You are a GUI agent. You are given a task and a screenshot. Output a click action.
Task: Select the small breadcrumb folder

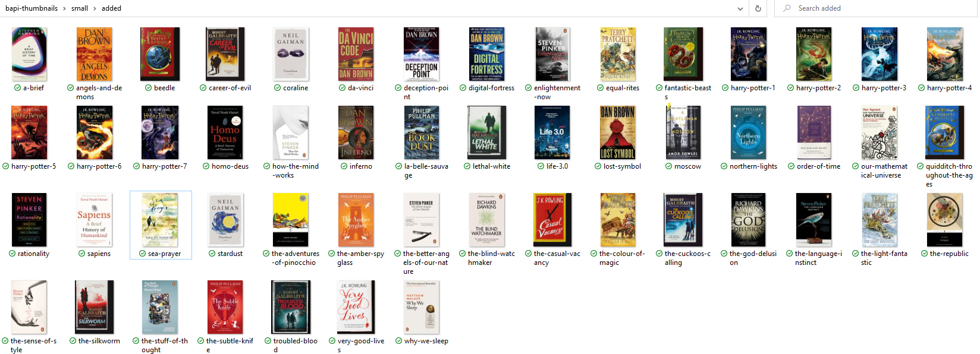(80, 8)
